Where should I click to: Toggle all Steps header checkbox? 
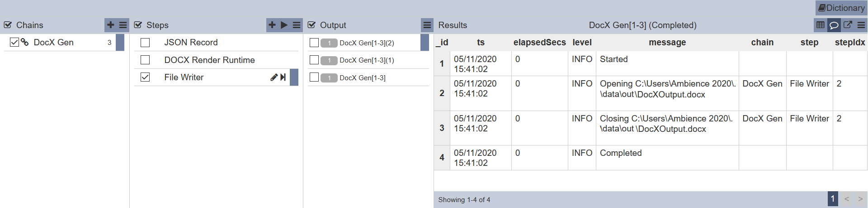point(138,25)
